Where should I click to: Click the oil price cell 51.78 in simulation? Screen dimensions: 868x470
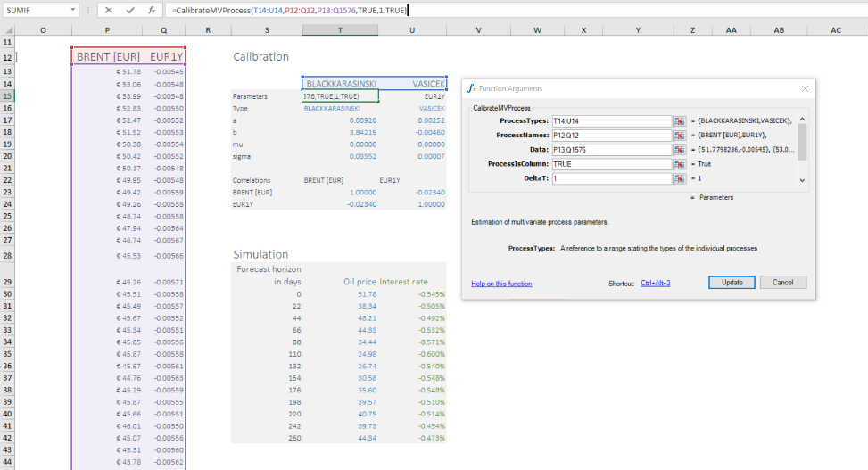pos(341,294)
